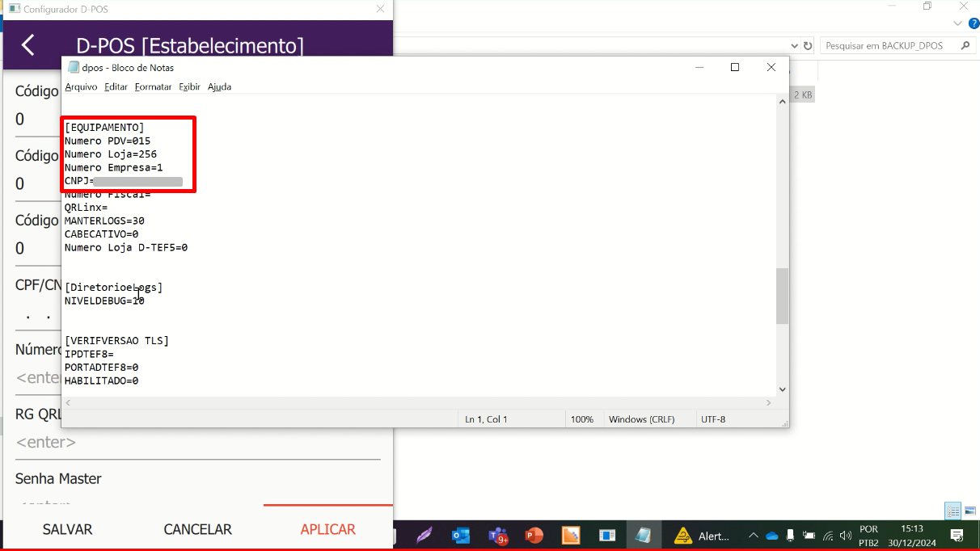Image resolution: width=980 pixels, height=551 pixels.
Task: Refresh the Explorer folder view
Action: [x=807, y=46]
